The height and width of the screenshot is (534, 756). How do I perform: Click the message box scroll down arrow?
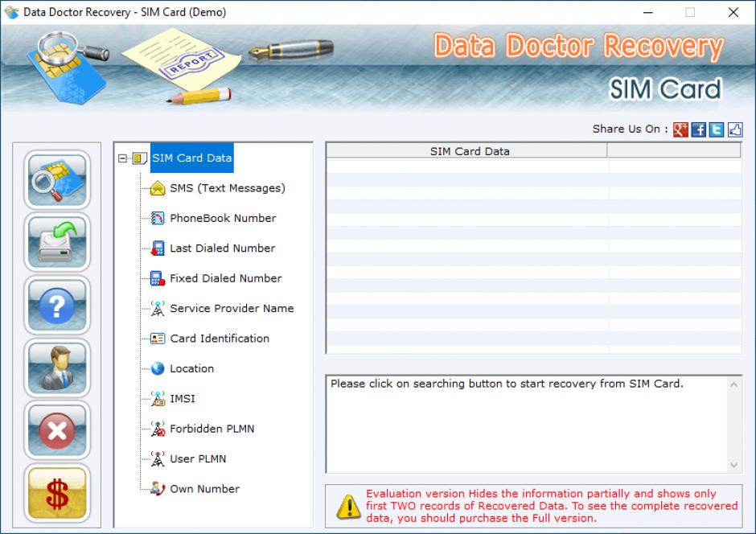(x=733, y=466)
